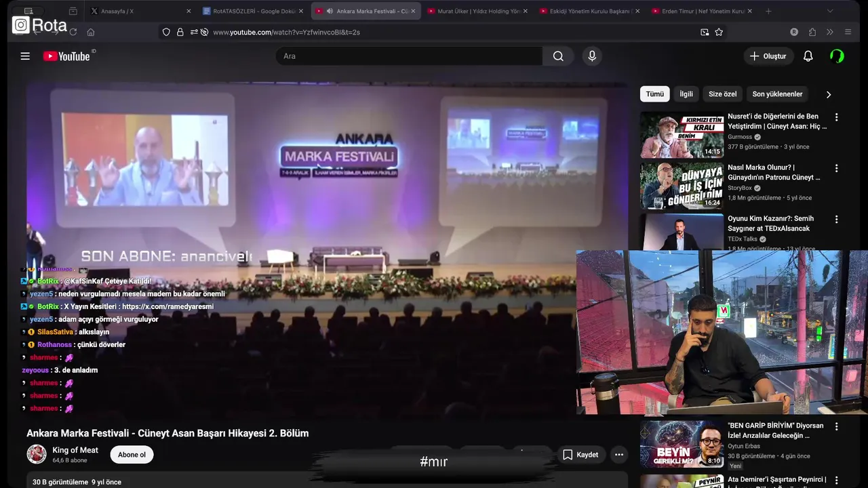Open the StoryBox channel link
Image resolution: width=868 pixels, height=488 pixels.
click(740, 188)
